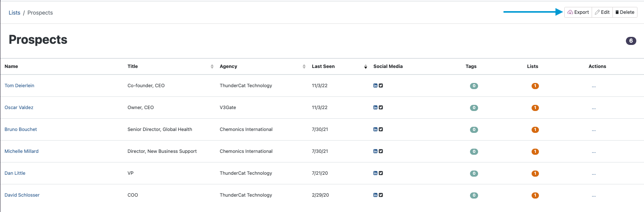Open Michelle Millard's Twitter icon

point(381,151)
